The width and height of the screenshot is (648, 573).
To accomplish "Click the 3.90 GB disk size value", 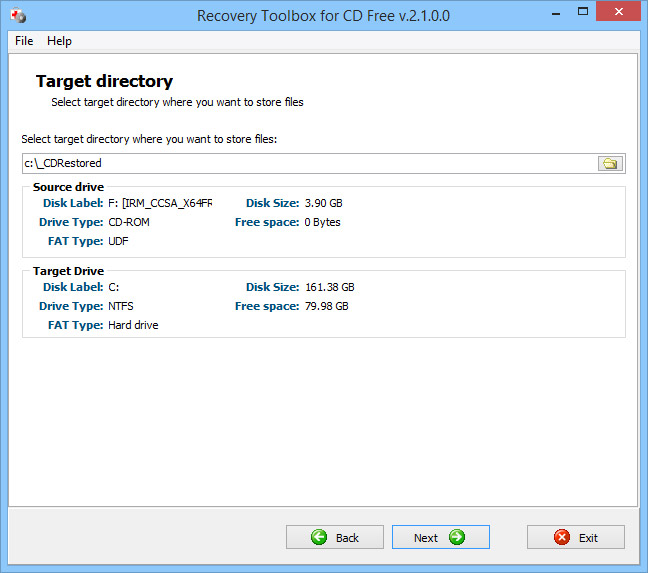I will click(x=324, y=203).
